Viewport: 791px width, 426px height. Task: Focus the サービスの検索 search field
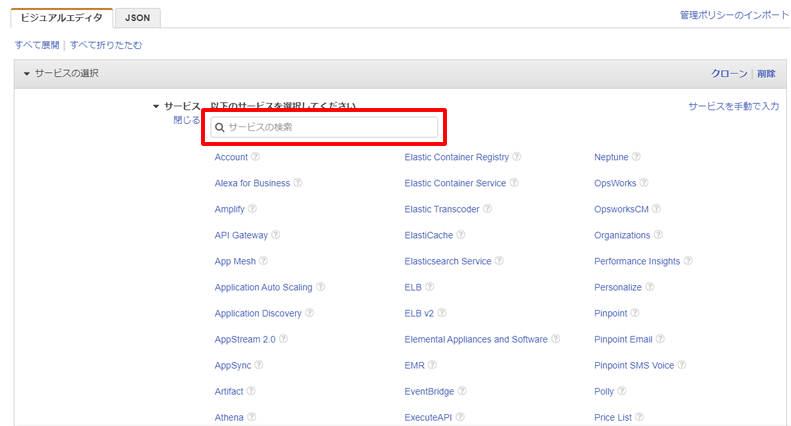pyautogui.click(x=324, y=127)
